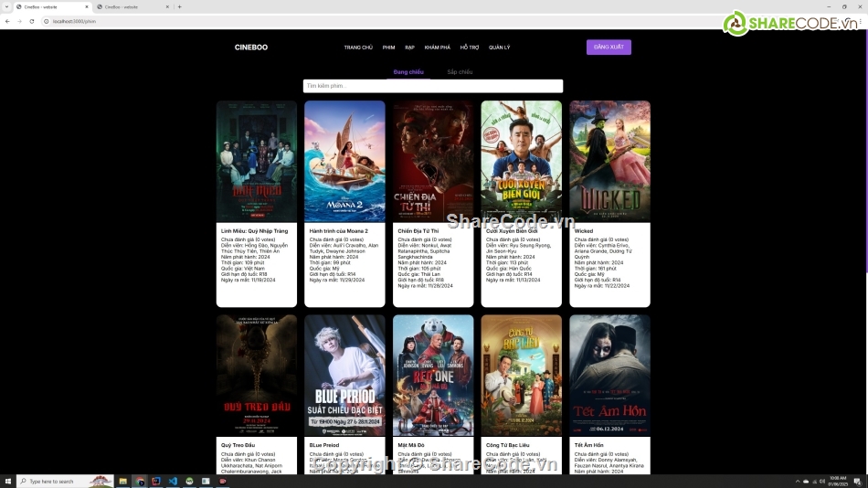Image resolution: width=868 pixels, height=488 pixels.
Task: Click the BLue Preiod title text
Action: pos(323,445)
